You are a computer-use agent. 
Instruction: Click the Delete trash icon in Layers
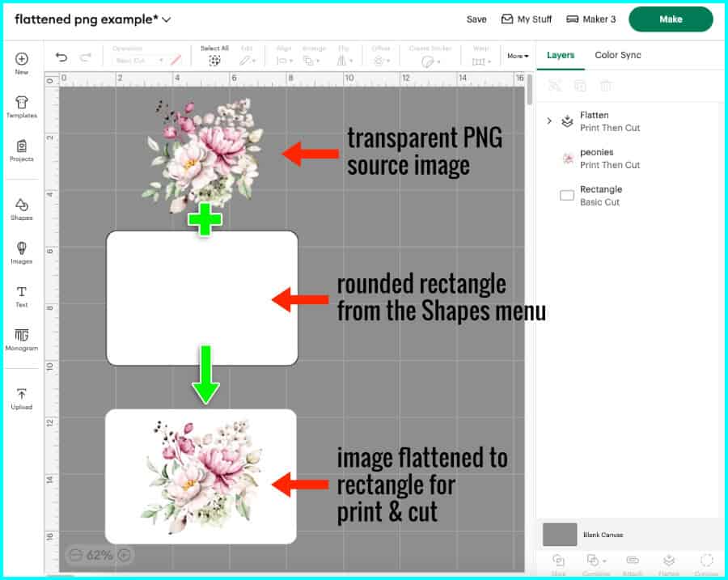click(x=606, y=86)
